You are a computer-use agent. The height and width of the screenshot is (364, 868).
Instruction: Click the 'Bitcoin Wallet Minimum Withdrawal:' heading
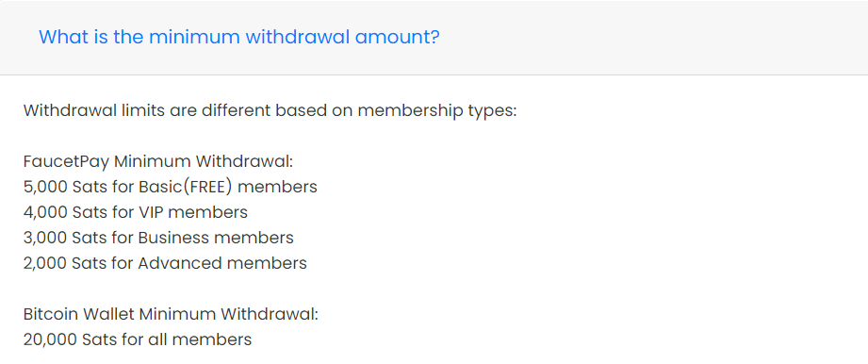171,314
